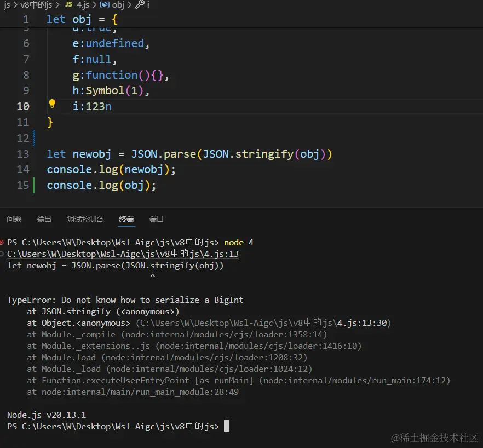The height and width of the screenshot is (448, 483).
Task: Click 'at JSON.stringify (<anonymous>)' trace line
Action: tap(103, 312)
